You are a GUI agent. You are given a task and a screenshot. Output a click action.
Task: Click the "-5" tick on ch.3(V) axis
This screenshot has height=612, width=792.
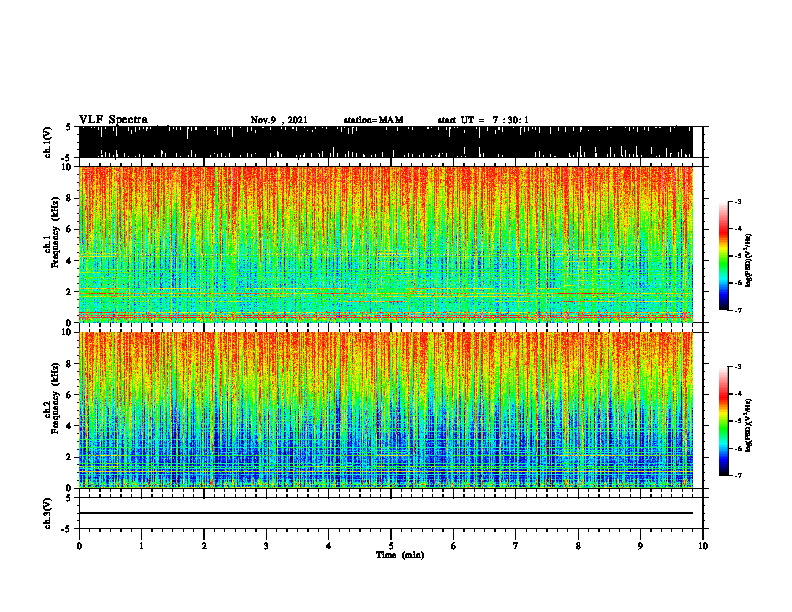67,529
